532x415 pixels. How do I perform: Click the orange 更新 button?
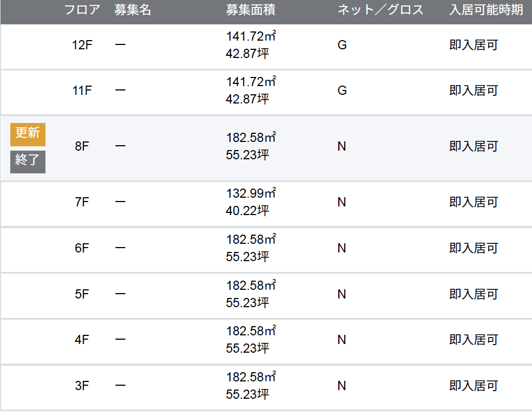(x=28, y=134)
